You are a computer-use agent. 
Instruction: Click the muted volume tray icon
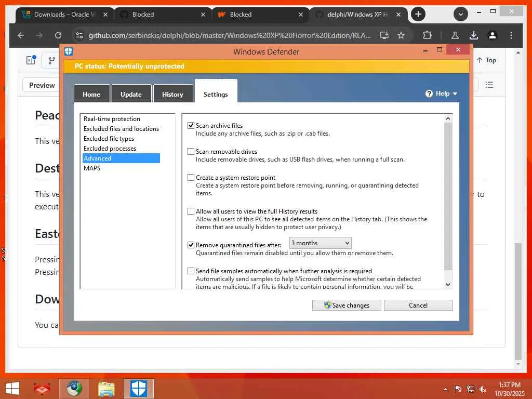483,389
